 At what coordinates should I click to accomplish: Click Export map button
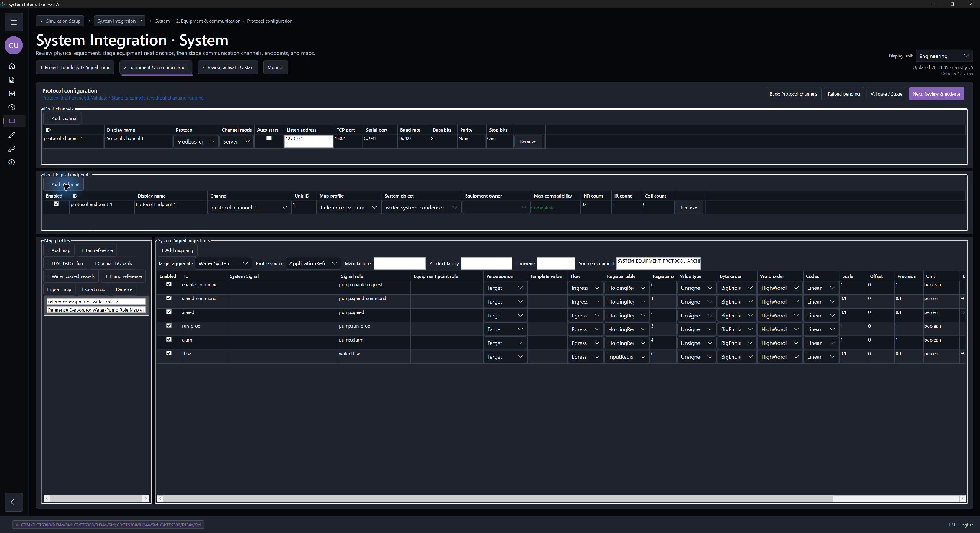[93, 289]
